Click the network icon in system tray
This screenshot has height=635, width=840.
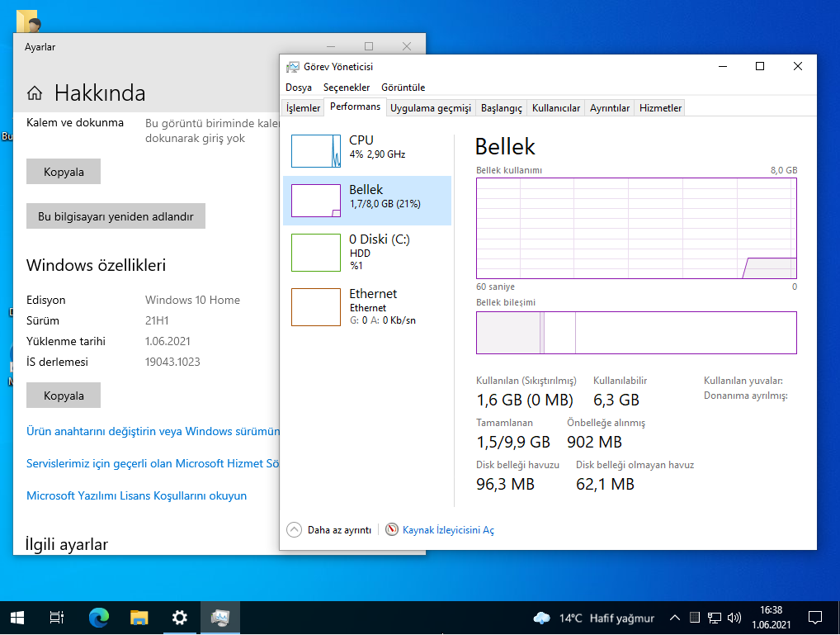[x=714, y=618]
